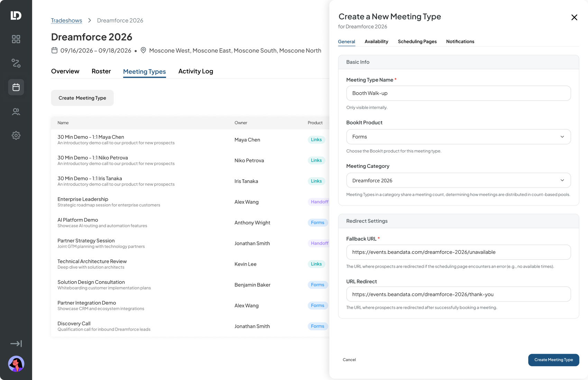
Task: Expand the BookIt Product dropdown
Action: point(458,137)
